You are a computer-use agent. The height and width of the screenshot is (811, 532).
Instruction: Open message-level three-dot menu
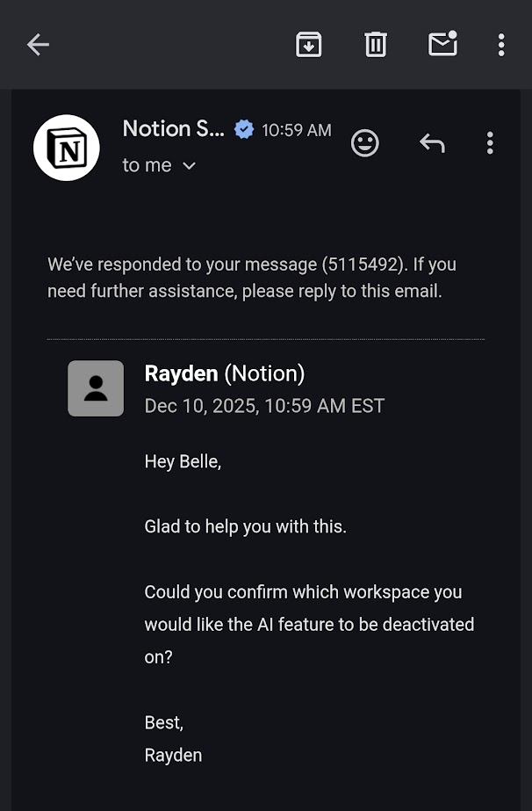[x=490, y=143]
